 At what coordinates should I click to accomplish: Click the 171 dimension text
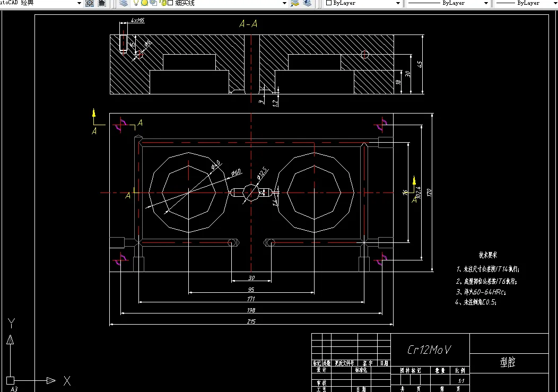coord(251,299)
